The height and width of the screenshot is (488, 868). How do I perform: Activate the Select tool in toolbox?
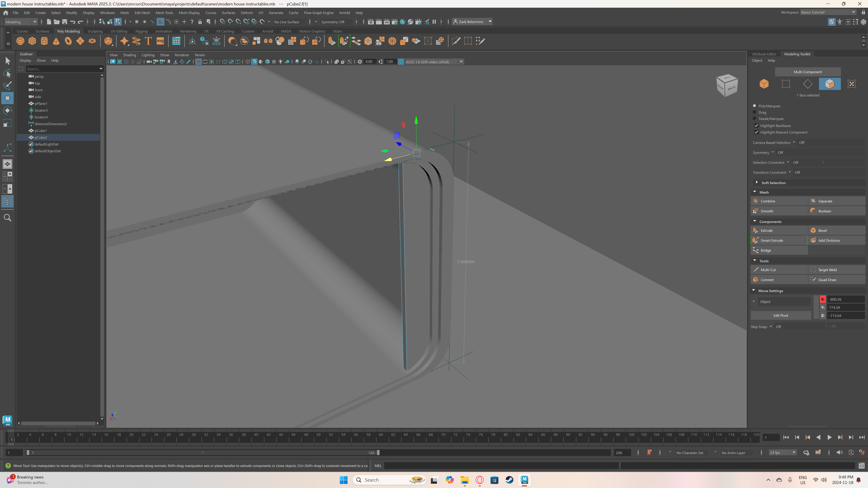click(x=7, y=61)
